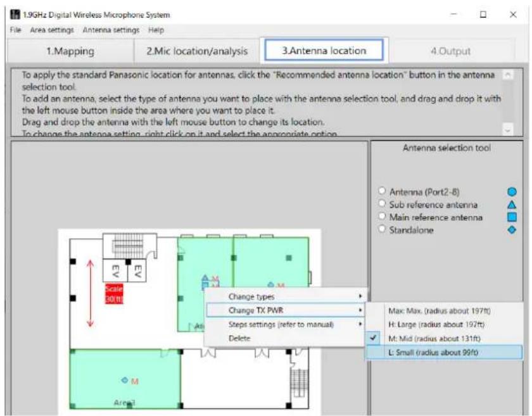The image size is (532, 416).
Task: Switch to the 4.Output tab
Action: coord(450,51)
